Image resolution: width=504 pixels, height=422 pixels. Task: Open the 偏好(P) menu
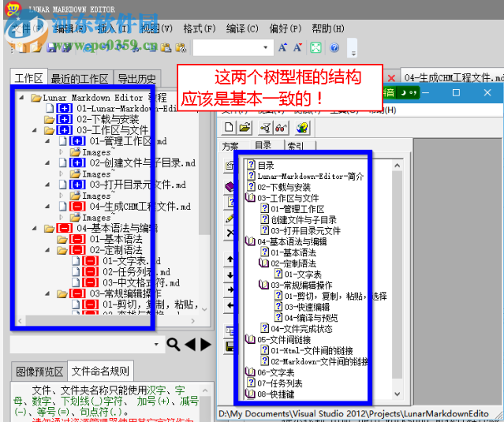click(285, 28)
